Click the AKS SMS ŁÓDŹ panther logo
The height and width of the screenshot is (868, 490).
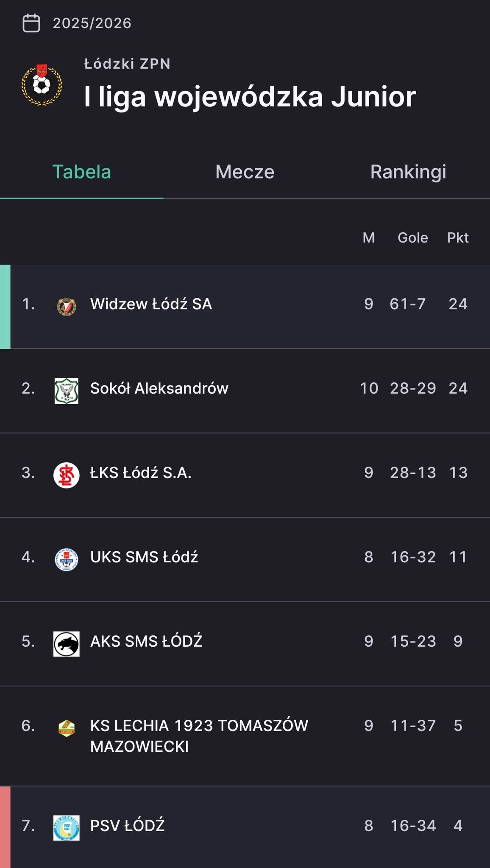pyautogui.click(x=67, y=643)
